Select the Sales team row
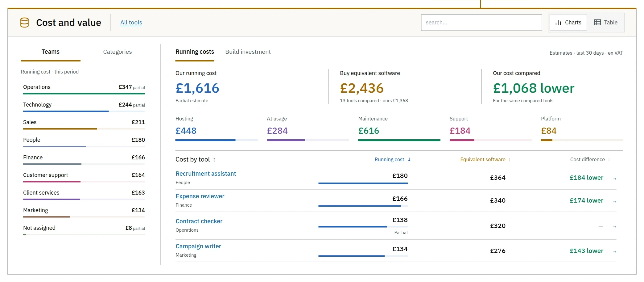The image size is (644, 282). click(x=84, y=124)
